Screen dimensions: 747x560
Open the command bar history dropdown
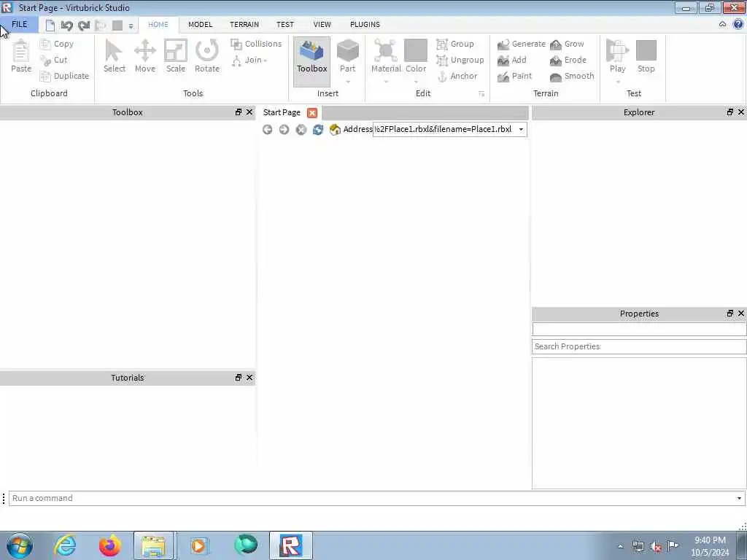point(740,498)
